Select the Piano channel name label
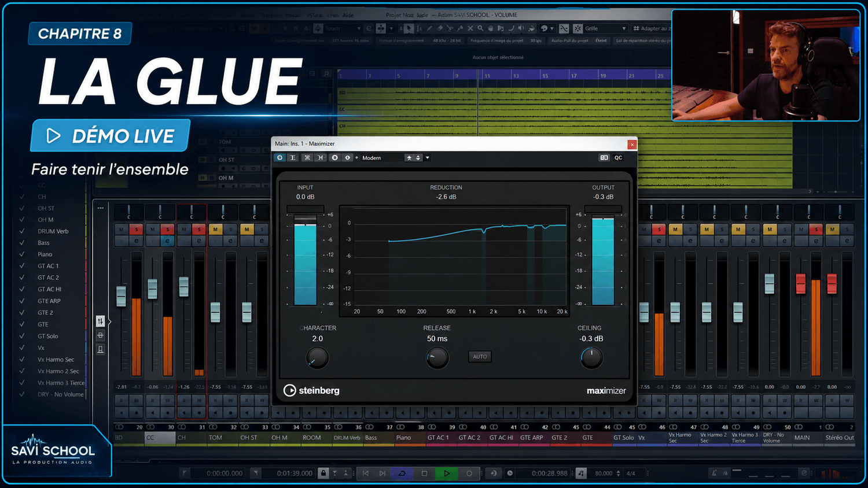Image resolution: width=868 pixels, height=488 pixels. point(403,438)
